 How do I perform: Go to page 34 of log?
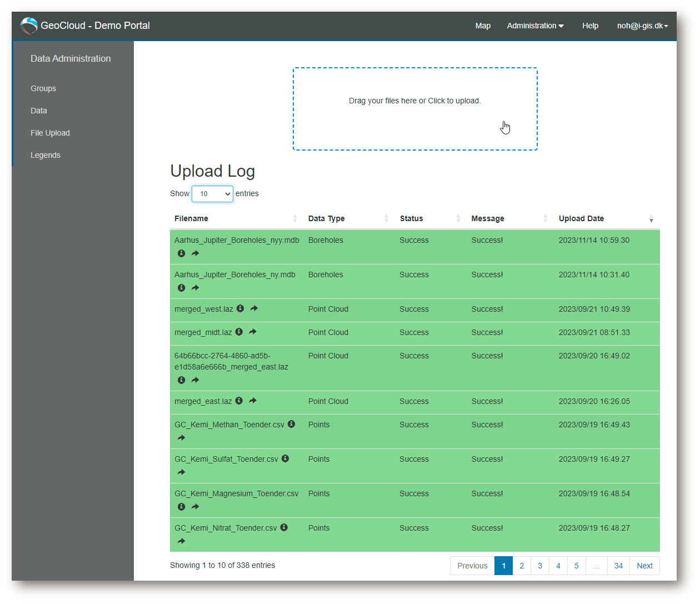618,566
